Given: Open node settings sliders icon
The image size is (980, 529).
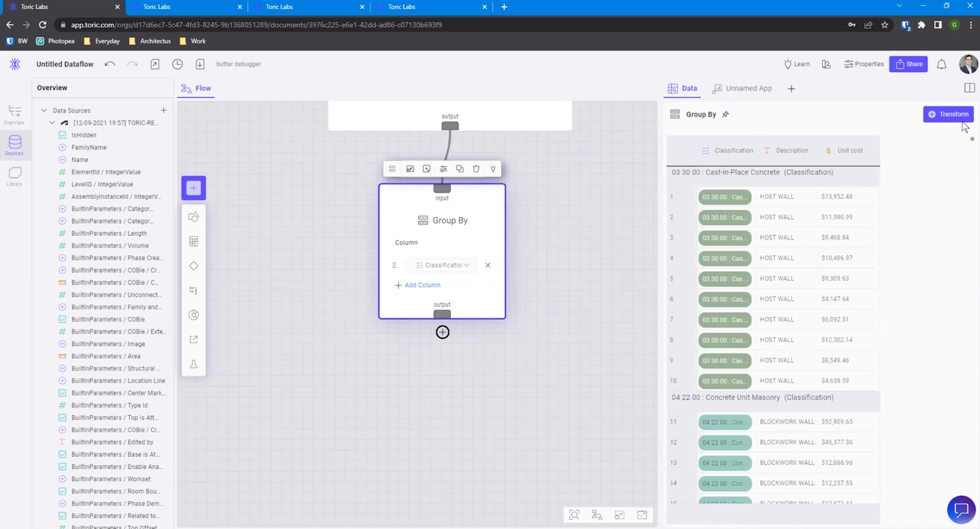Looking at the screenshot, I should click(443, 168).
